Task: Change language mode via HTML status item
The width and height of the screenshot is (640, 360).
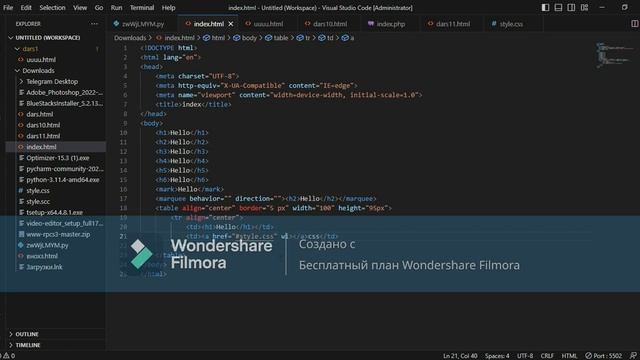Action: click(569, 356)
